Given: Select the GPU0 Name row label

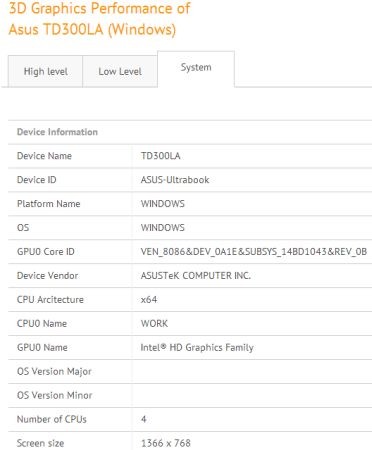Looking at the screenshot, I should [42, 348].
